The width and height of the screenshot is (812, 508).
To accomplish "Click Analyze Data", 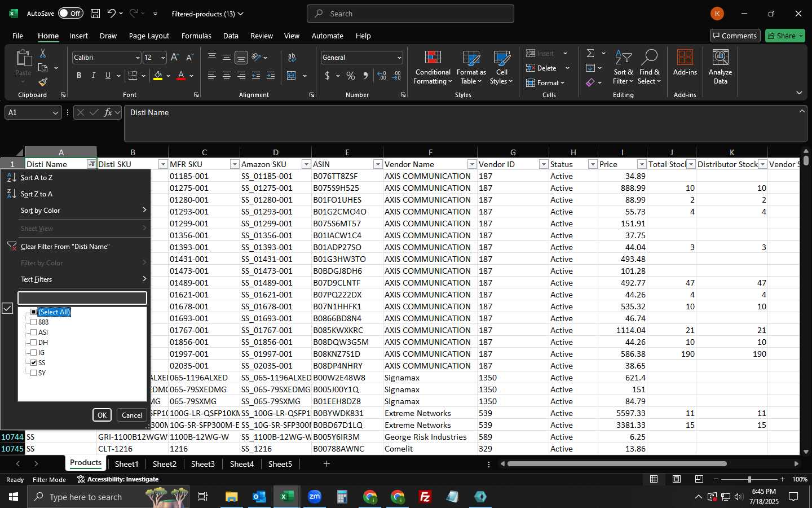I will pyautogui.click(x=720, y=67).
